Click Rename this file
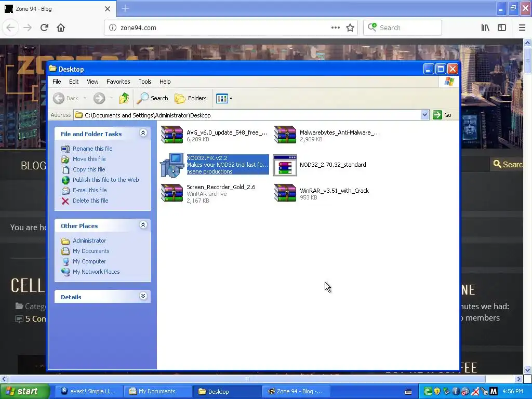This screenshot has height=399, width=532. [92, 149]
